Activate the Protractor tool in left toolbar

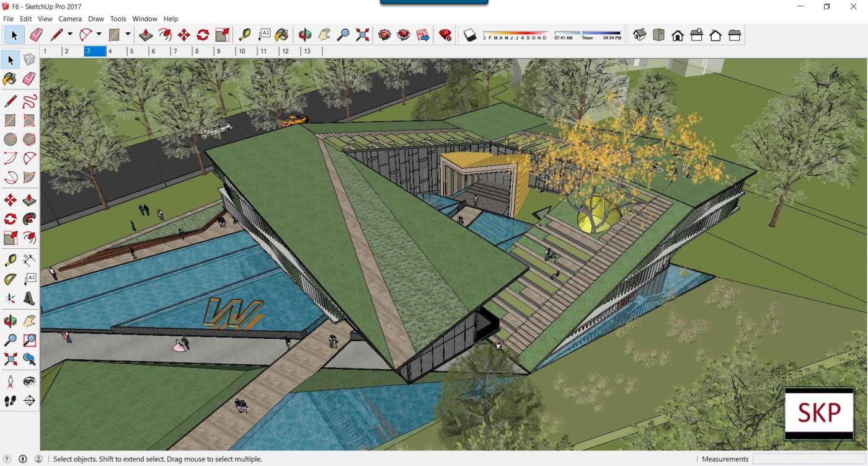(11, 279)
